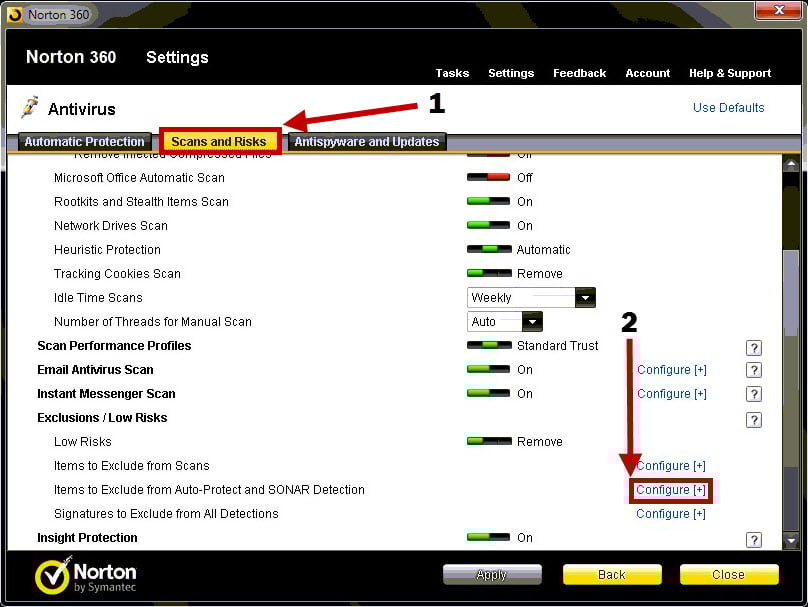Viewport: 808px width, 607px height.
Task: Click the Instant Messenger Scan label
Action: 106,394
